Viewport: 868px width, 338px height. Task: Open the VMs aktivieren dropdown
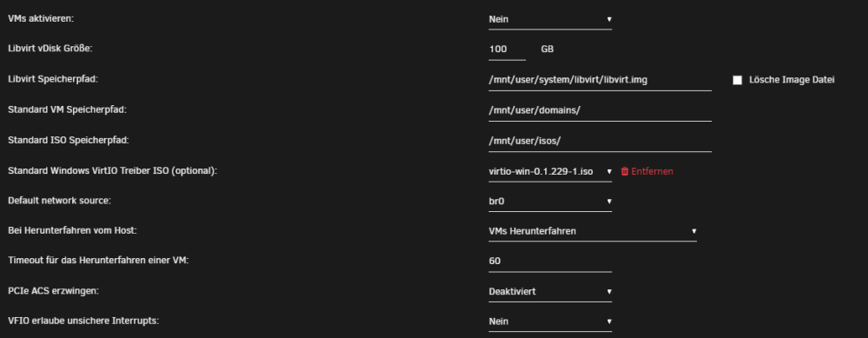[x=550, y=19]
